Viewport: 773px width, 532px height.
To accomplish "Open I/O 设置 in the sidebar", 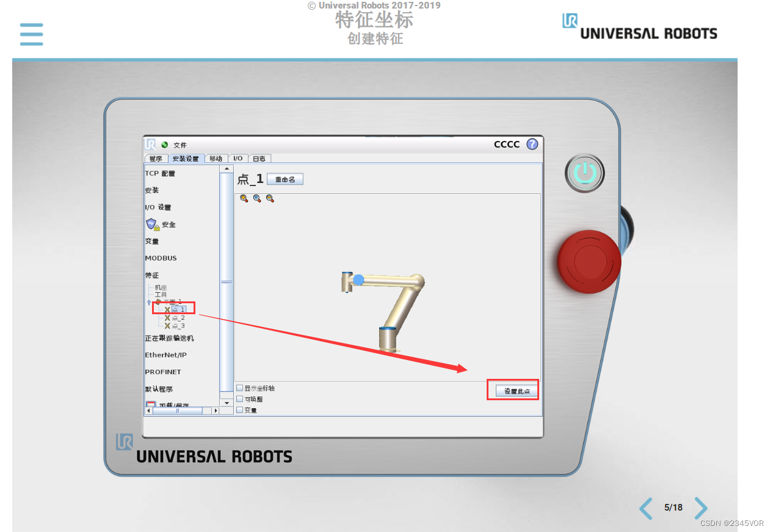I will tap(158, 207).
